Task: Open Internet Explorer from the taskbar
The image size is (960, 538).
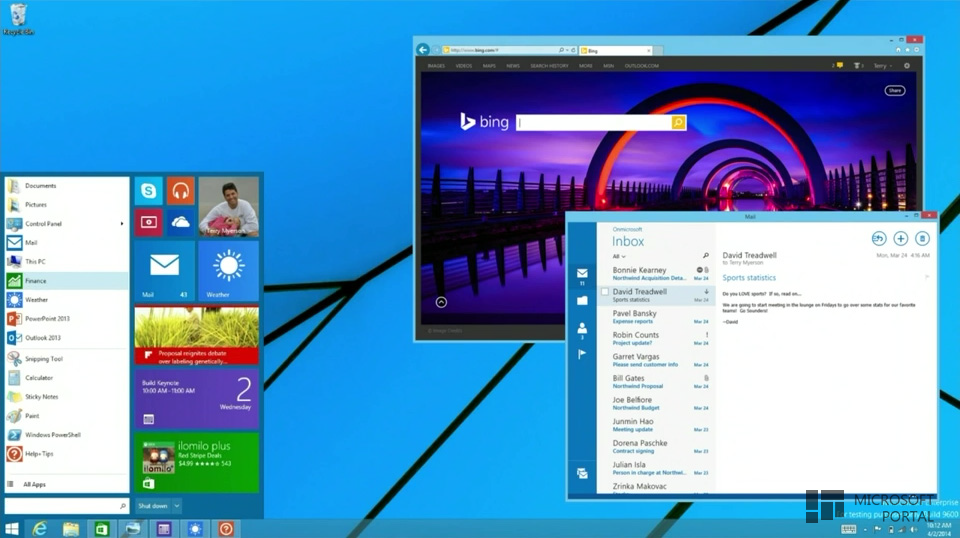Action: pyautogui.click(x=40, y=529)
